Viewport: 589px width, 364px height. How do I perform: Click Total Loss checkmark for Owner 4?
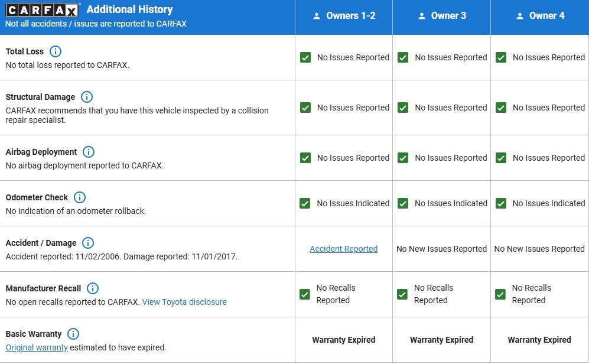pyautogui.click(x=501, y=57)
